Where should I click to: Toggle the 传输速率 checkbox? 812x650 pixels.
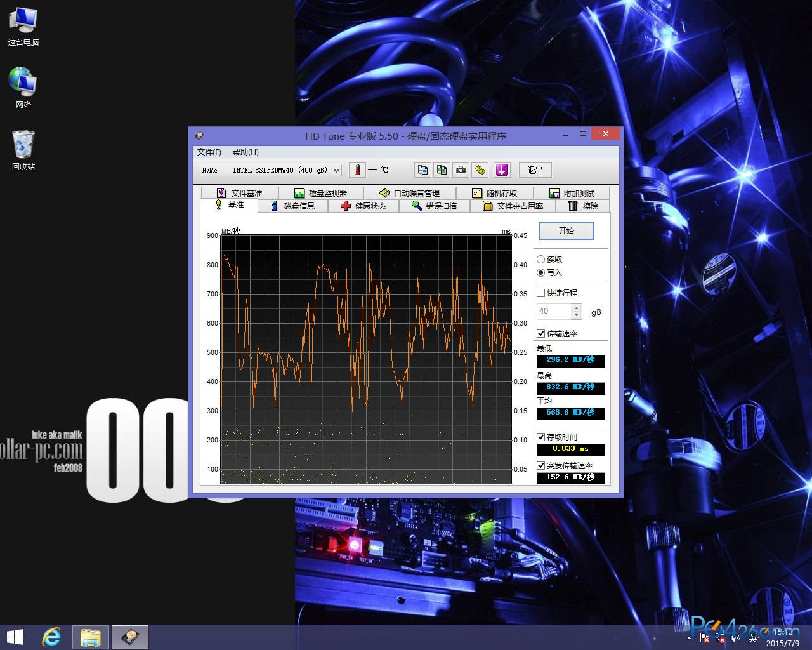point(541,333)
